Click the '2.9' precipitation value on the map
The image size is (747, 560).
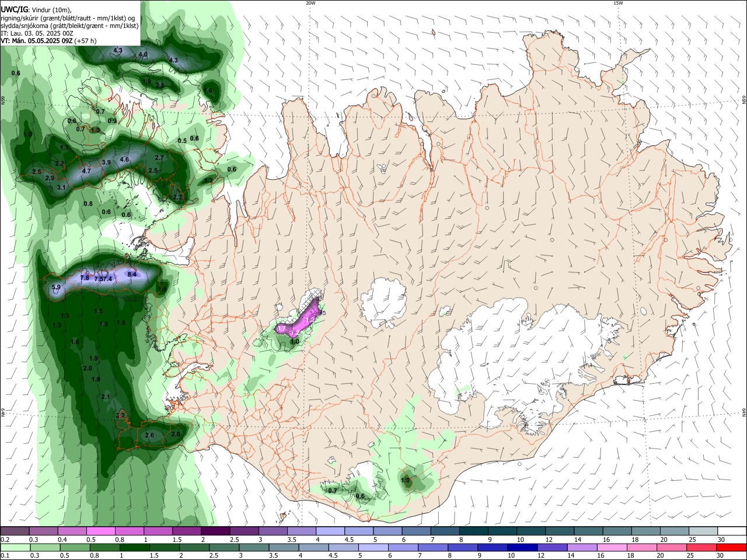point(50,178)
